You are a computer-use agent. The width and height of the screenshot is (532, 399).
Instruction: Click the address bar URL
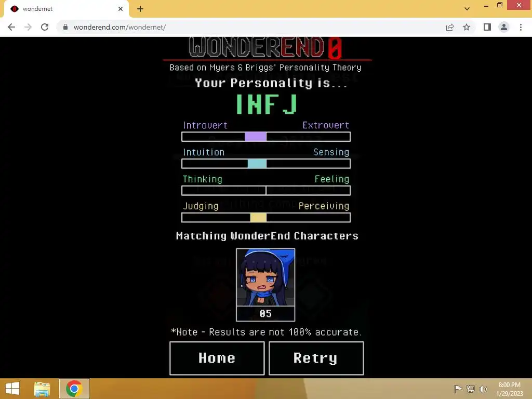(119, 27)
